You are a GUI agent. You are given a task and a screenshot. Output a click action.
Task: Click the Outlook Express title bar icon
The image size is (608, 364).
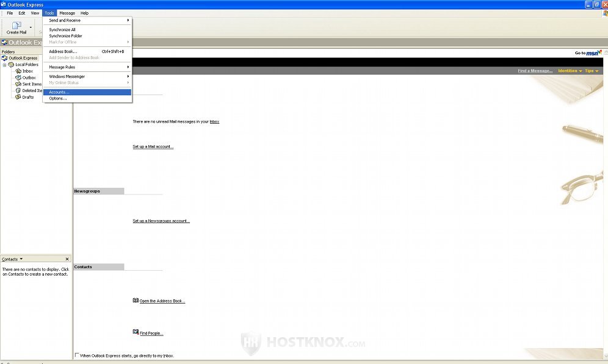(x=4, y=4)
